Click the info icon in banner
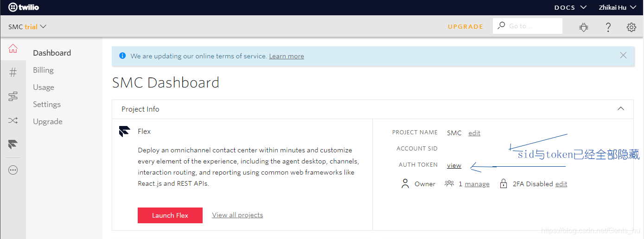644x239 pixels. (x=122, y=56)
